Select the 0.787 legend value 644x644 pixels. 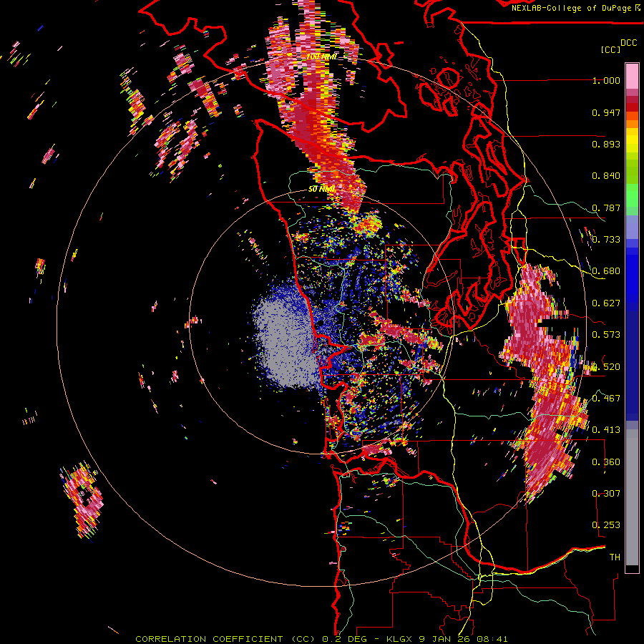(x=606, y=208)
